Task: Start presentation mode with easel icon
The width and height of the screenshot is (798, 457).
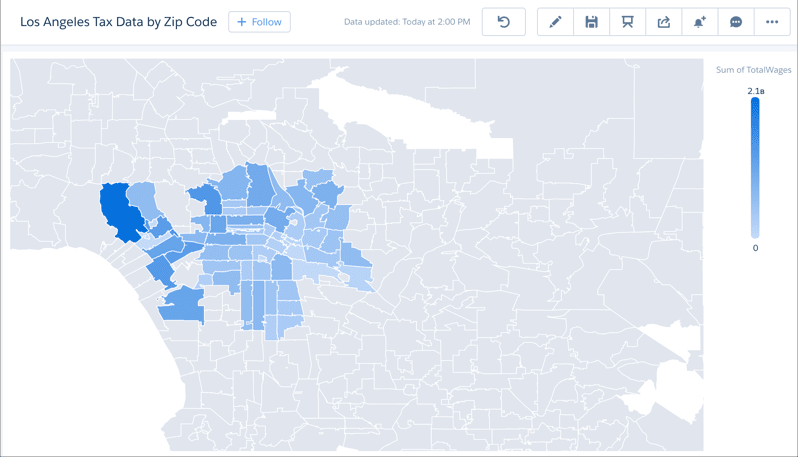Action: (x=628, y=22)
